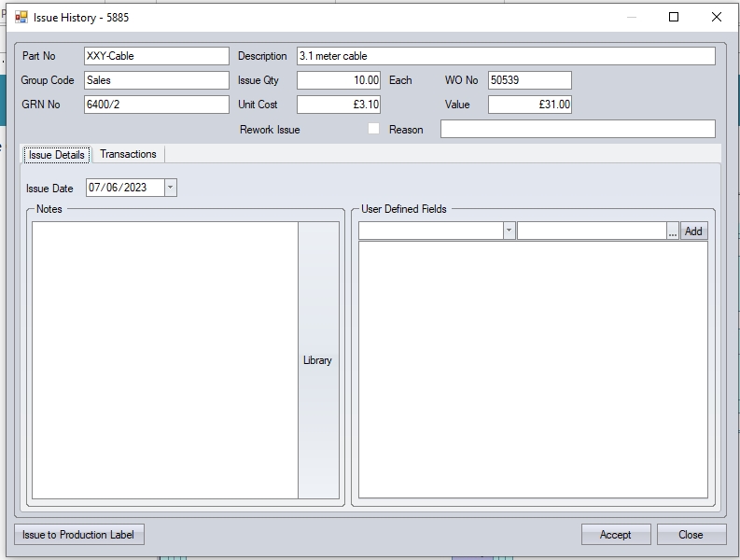The image size is (740, 560).
Task: Maximize the Issue History window
Action: [674, 17]
